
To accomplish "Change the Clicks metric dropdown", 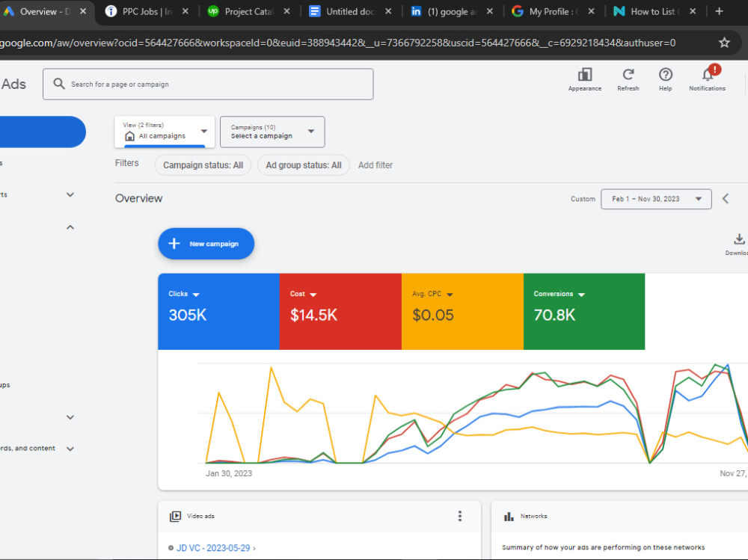I will tap(195, 295).
